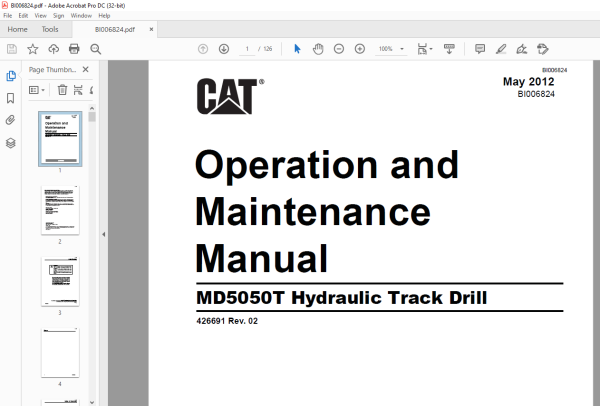Open the Find text magnifier tool
This screenshot has height=406, width=600.
[x=95, y=49]
